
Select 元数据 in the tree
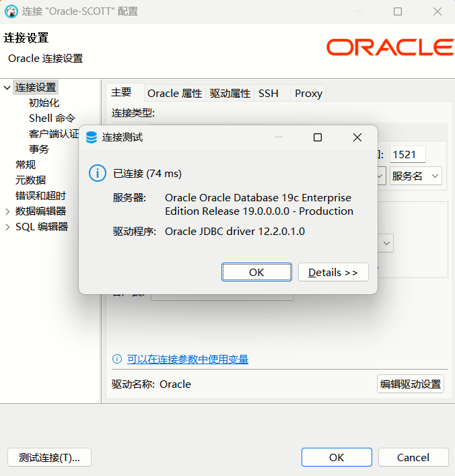click(x=30, y=180)
